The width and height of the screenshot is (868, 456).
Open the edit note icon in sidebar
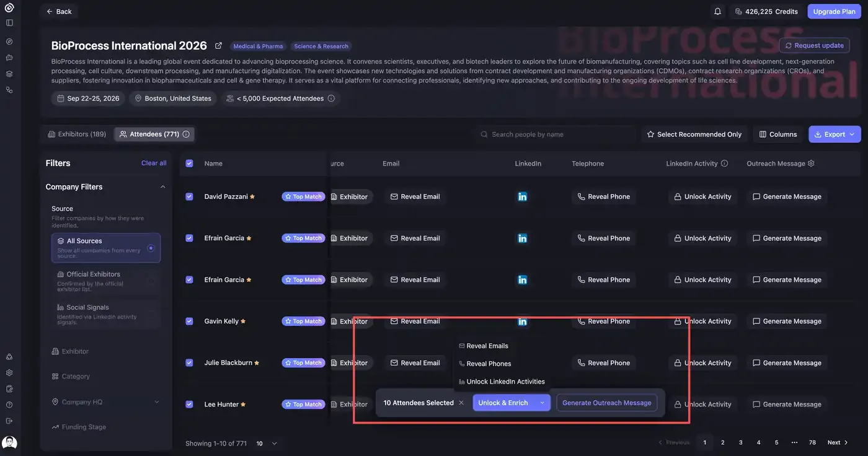9,389
